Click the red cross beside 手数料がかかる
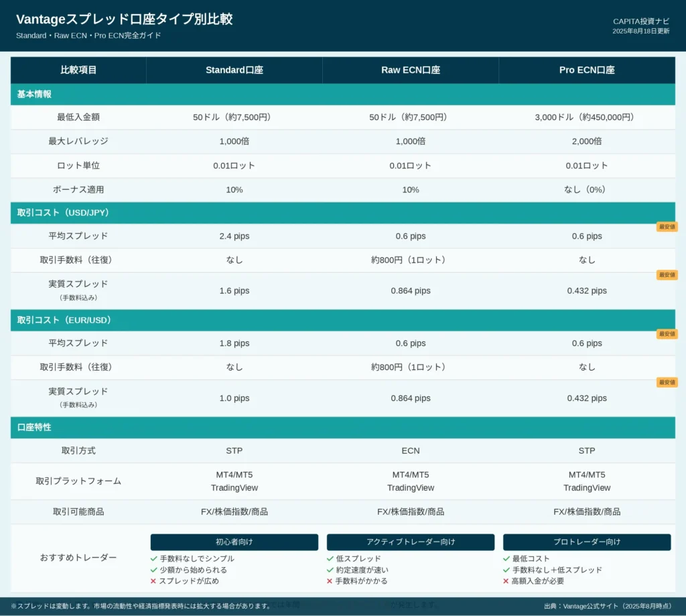 coord(330,581)
